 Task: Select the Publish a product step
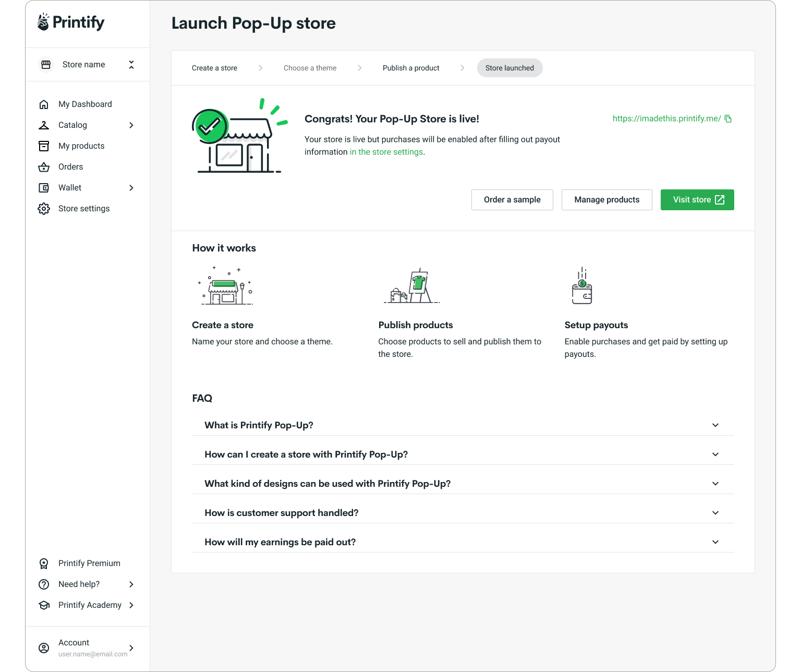click(411, 68)
